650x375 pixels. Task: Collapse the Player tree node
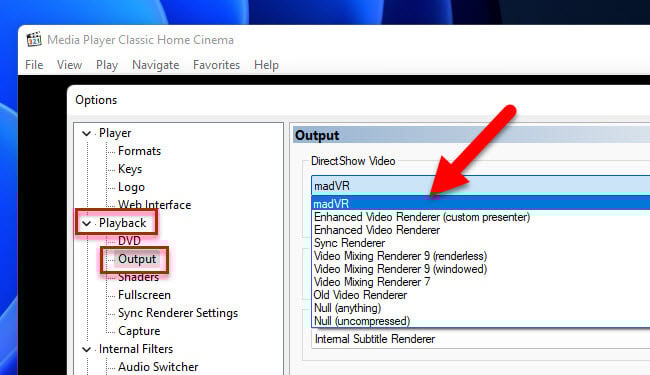[86, 133]
